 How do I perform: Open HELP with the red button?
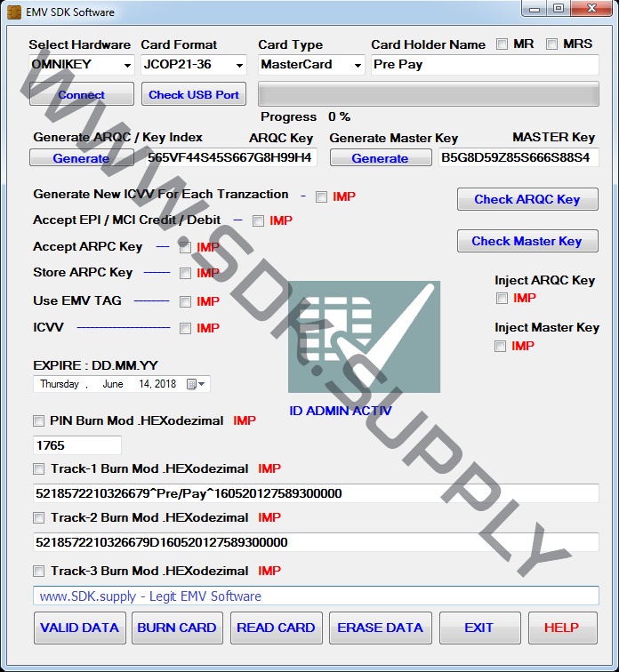tap(562, 628)
